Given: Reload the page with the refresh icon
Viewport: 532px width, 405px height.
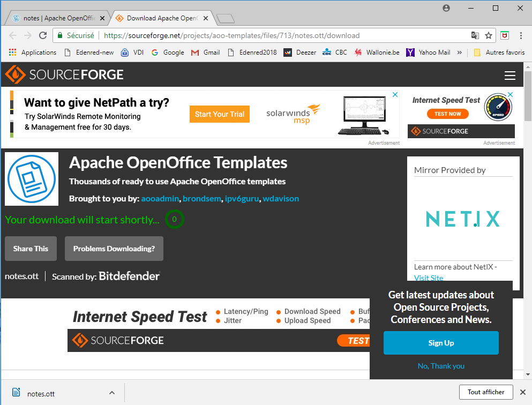Looking at the screenshot, I should pos(43,35).
